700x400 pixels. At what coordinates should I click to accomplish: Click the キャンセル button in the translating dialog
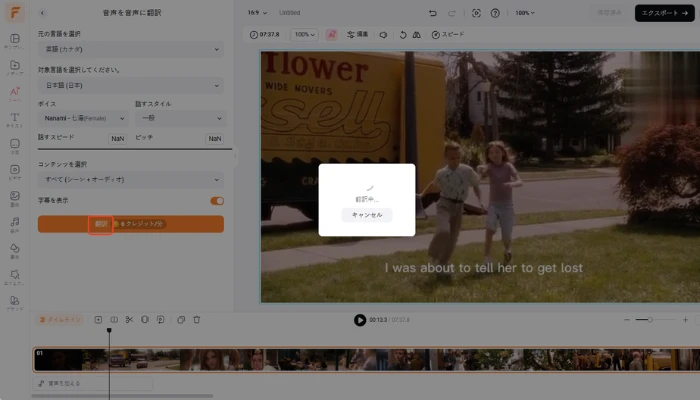point(367,214)
